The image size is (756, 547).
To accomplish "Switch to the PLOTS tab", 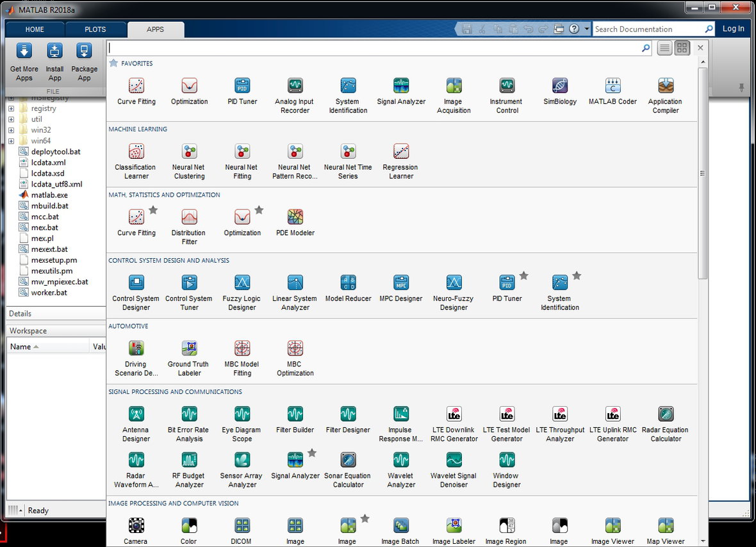I will coord(95,29).
